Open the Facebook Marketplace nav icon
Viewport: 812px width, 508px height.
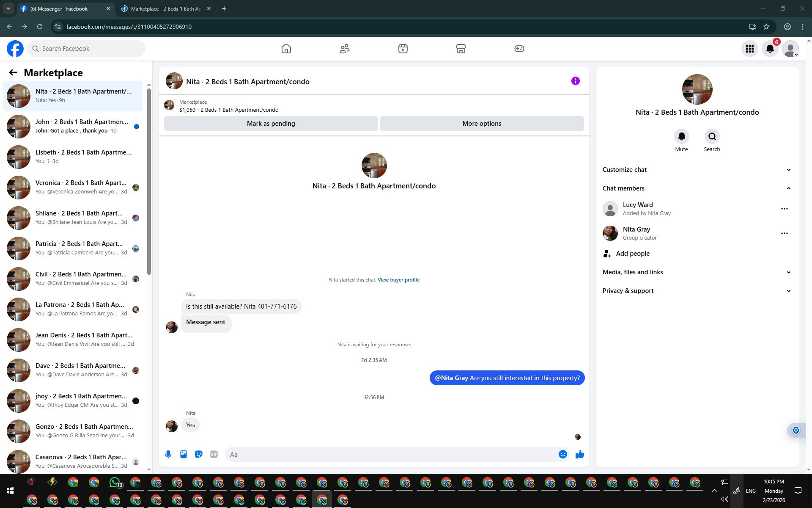(461, 49)
